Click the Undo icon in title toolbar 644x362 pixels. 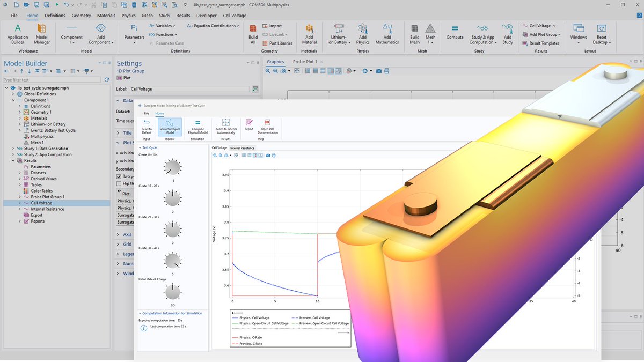[66, 4]
